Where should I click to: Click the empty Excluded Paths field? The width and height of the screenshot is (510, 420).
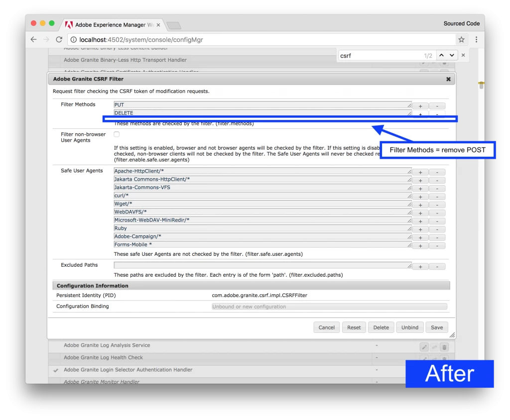(262, 265)
